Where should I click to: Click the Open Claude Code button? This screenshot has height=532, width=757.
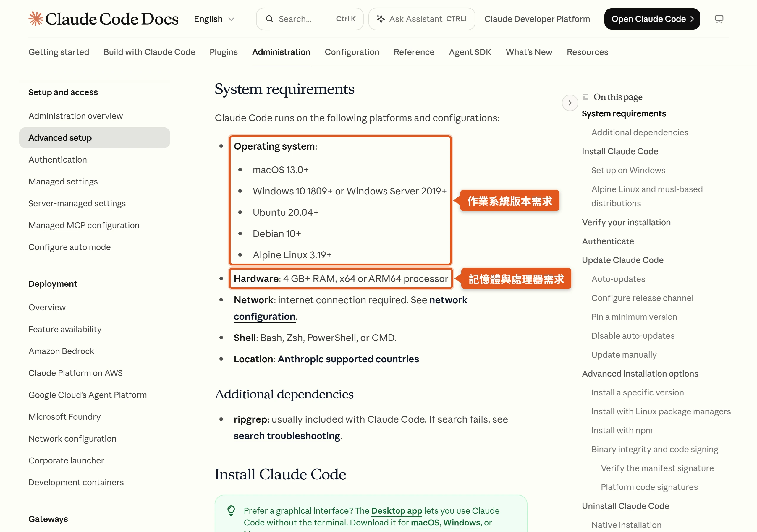point(652,19)
